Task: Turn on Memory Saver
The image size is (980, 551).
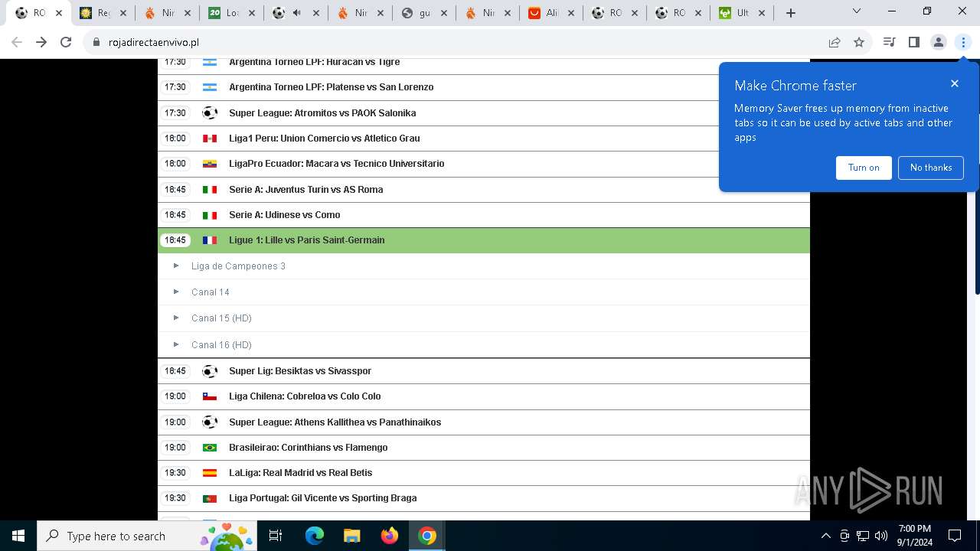Action: click(864, 168)
